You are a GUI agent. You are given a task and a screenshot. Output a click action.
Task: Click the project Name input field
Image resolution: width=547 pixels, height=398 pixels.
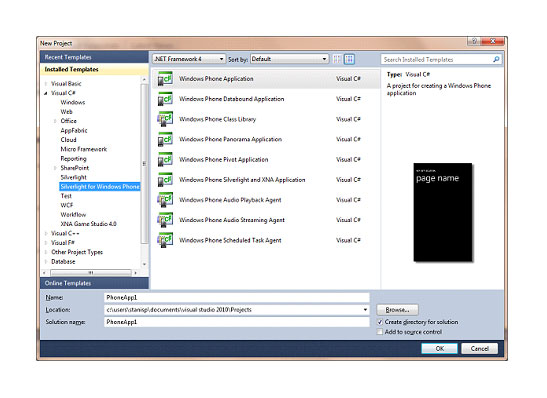click(237, 298)
